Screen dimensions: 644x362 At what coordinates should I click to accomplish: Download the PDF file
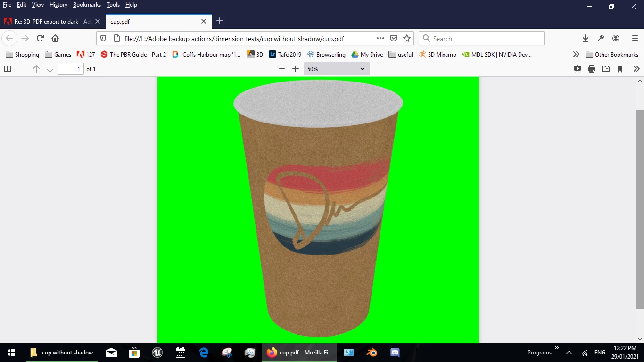[606, 69]
